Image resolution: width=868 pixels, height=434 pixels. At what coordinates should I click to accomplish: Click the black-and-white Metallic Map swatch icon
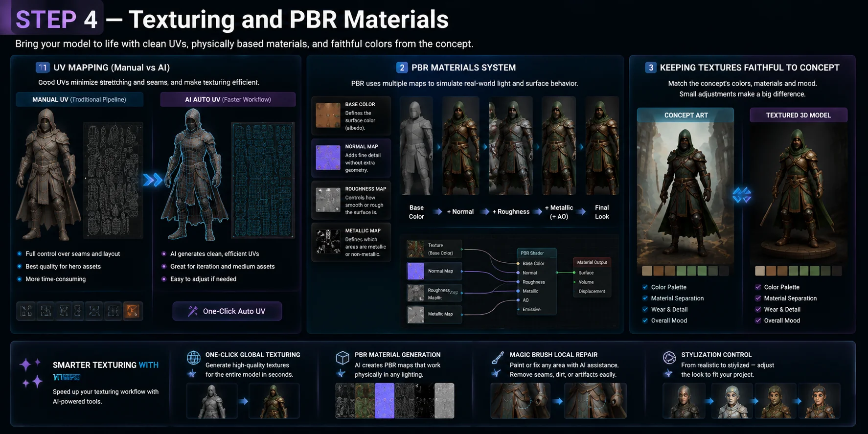click(x=328, y=242)
